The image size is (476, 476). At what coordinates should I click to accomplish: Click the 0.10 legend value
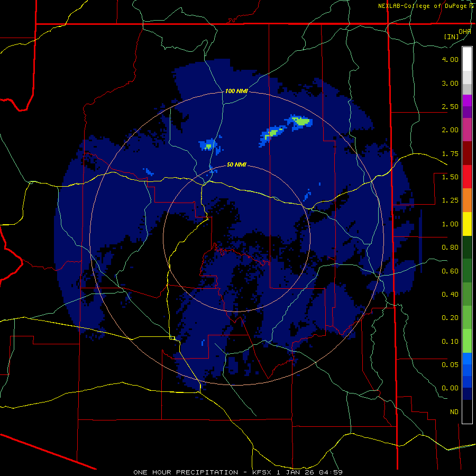(x=450, y=342)
